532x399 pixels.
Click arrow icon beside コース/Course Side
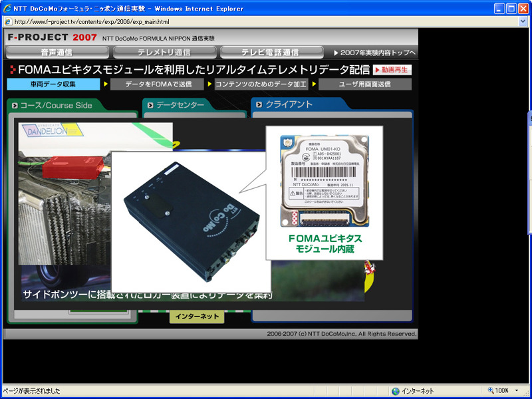coord(15,106)
